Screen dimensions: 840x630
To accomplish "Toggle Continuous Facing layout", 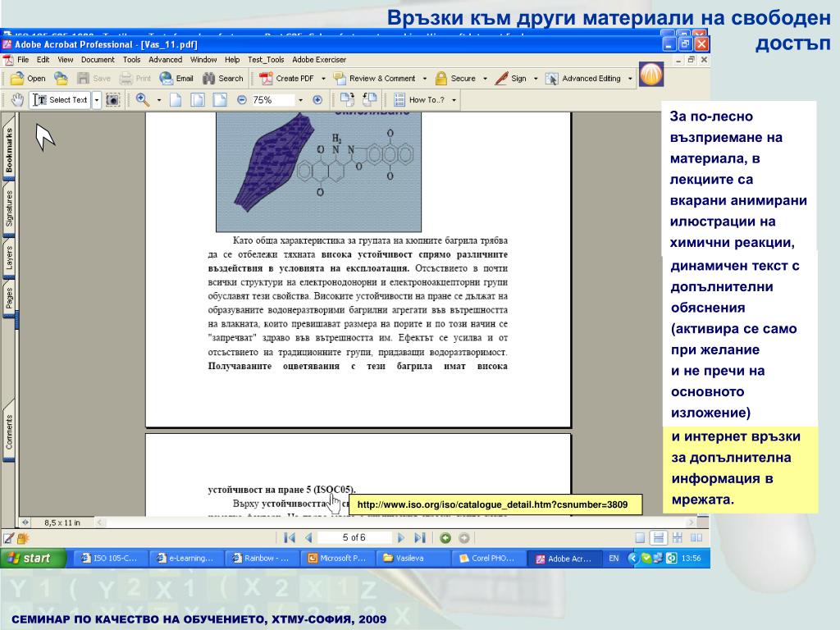I will click(x=677, y=538).
